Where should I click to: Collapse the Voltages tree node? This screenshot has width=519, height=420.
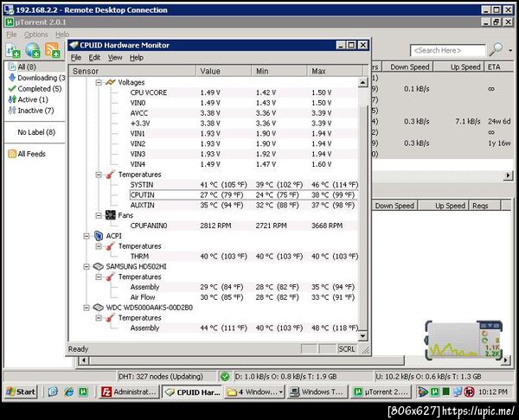[99, 82]
